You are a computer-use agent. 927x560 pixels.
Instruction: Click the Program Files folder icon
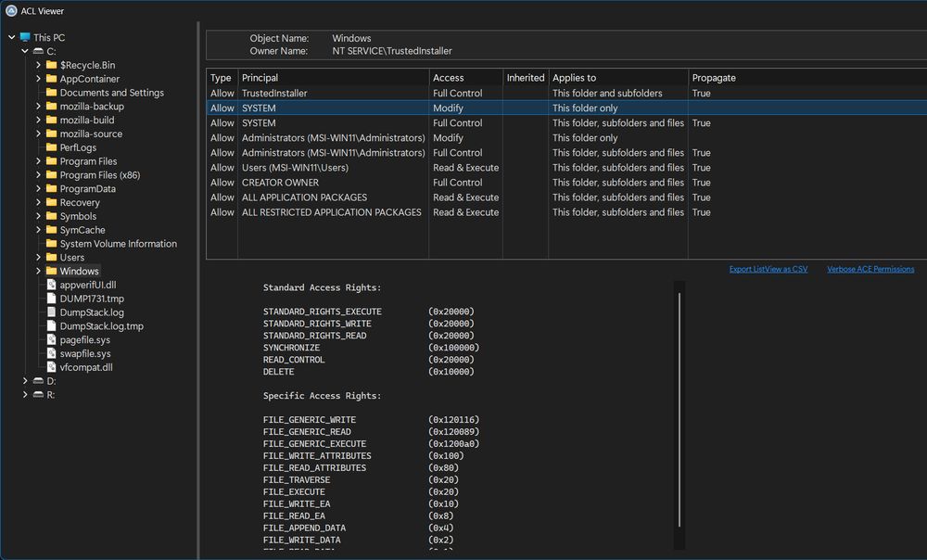[x=51, y=160]
